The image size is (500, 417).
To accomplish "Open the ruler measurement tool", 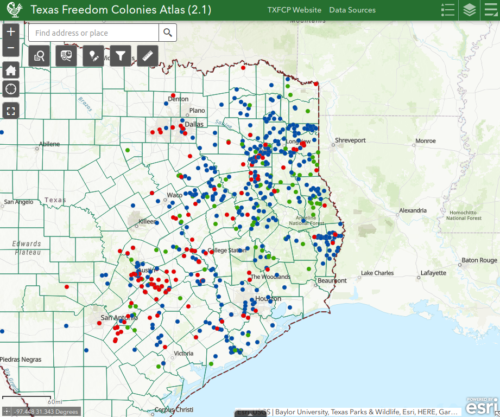I will pyautogui.click(x=147, y=56).
